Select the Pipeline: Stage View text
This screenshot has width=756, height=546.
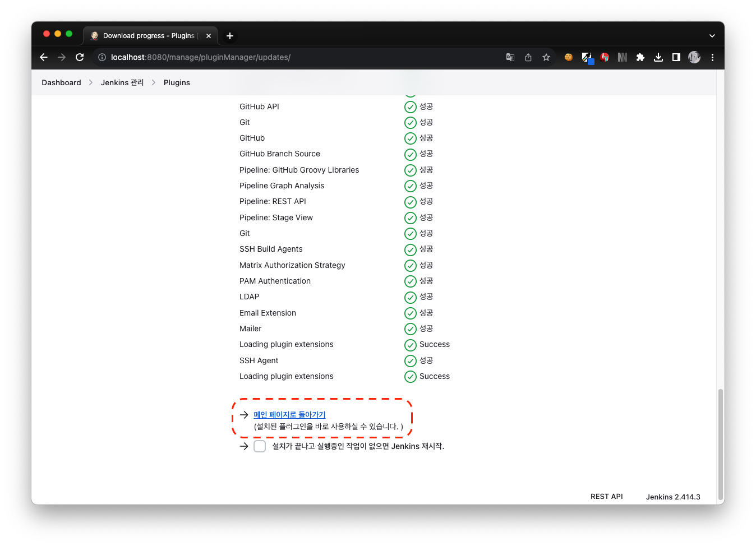click(276, 218)
